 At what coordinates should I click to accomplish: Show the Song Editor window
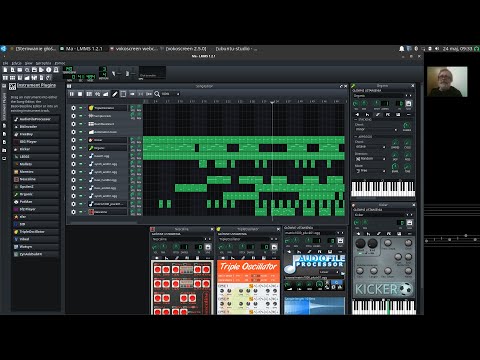point(5,78)
